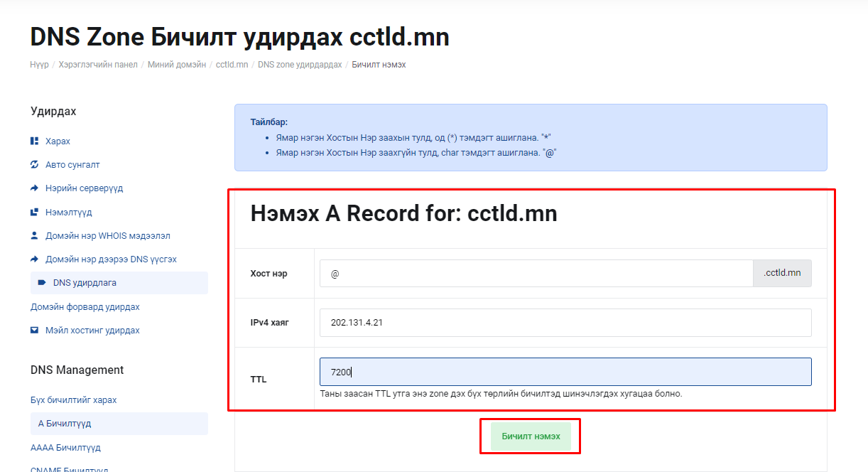Open Домэйн нэр WHOIS мэдээлэл
868x472 pixels.
[108, 236]
